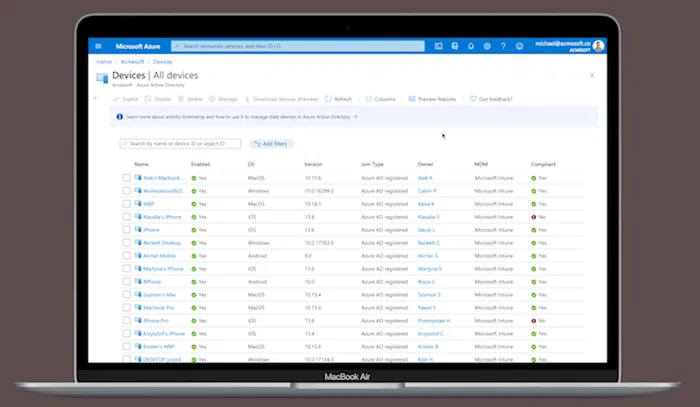This screenshot has width=700, height=407.
Task: Select the checkbox for Workstation0602
Action: [x=127, y=191]
